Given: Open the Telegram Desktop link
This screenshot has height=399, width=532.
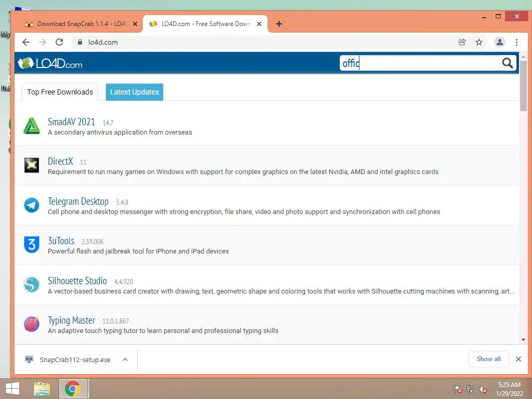Looking at the screenshot, I should pyautogui.click(x=78, y=201).
